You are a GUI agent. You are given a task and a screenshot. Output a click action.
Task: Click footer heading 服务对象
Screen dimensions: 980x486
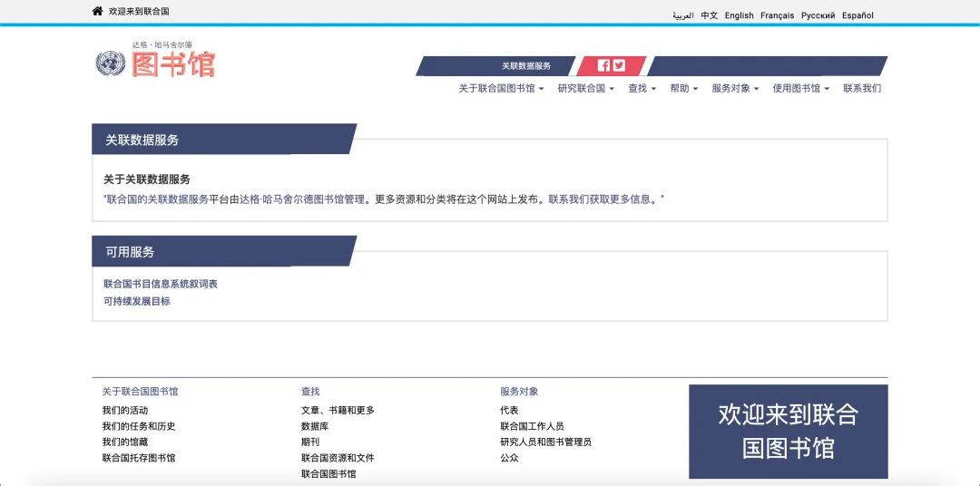(x=519, y=392)
